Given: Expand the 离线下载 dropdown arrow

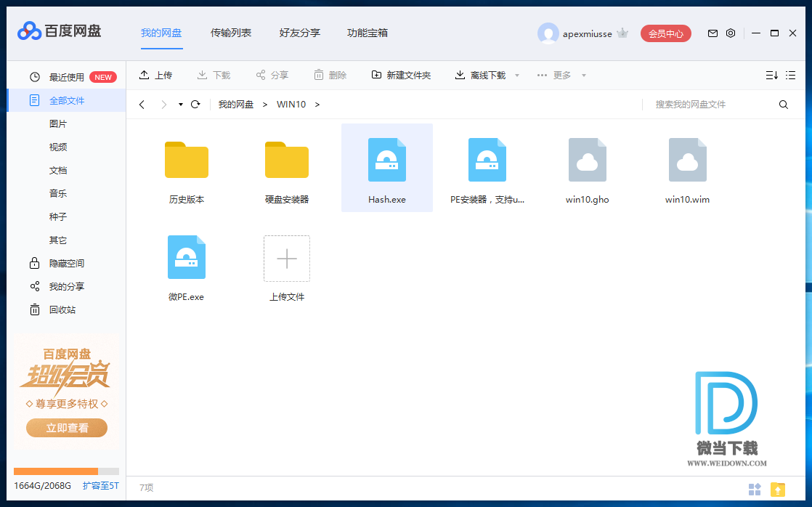Looking at the screenshot, I should pos(517,76).
